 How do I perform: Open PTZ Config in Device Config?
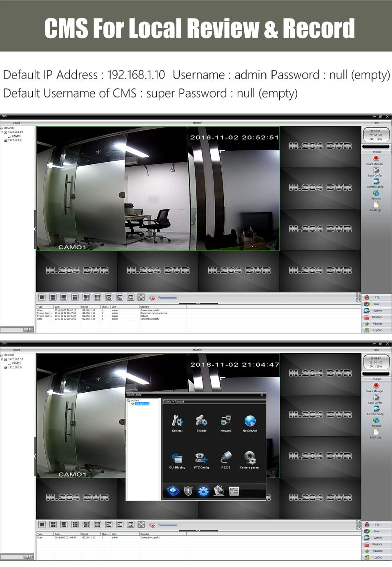(201, 460)
